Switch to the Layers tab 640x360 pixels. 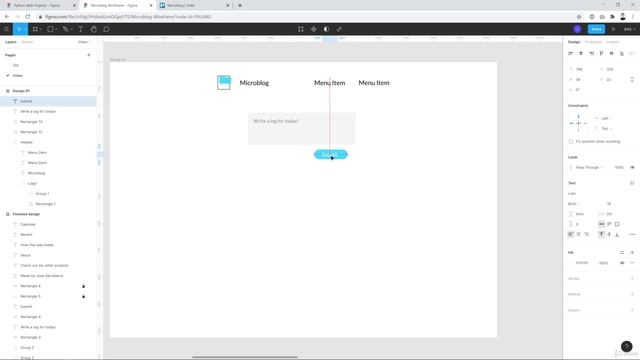11,42
